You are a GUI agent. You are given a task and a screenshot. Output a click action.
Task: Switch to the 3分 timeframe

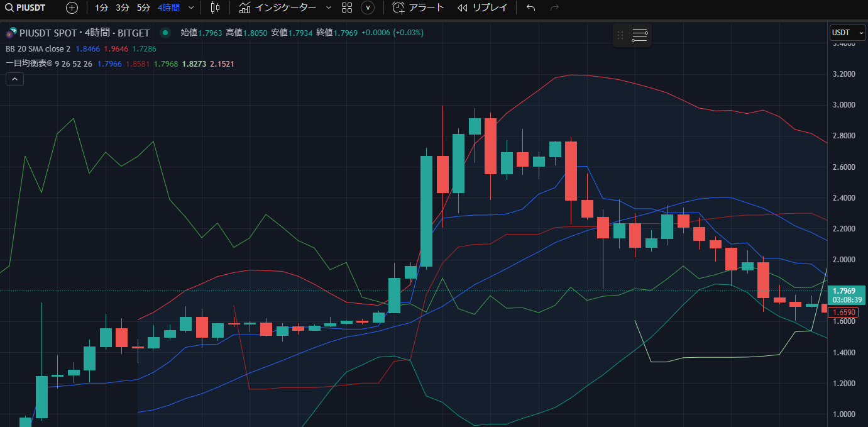[x=122, y=8]
